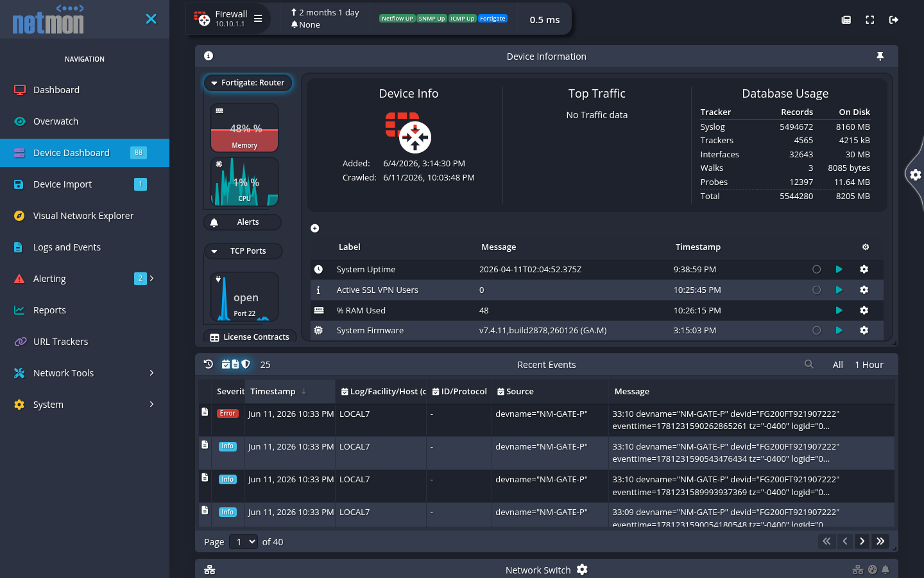Click the layout manager icon in top bar

point(846,20)
